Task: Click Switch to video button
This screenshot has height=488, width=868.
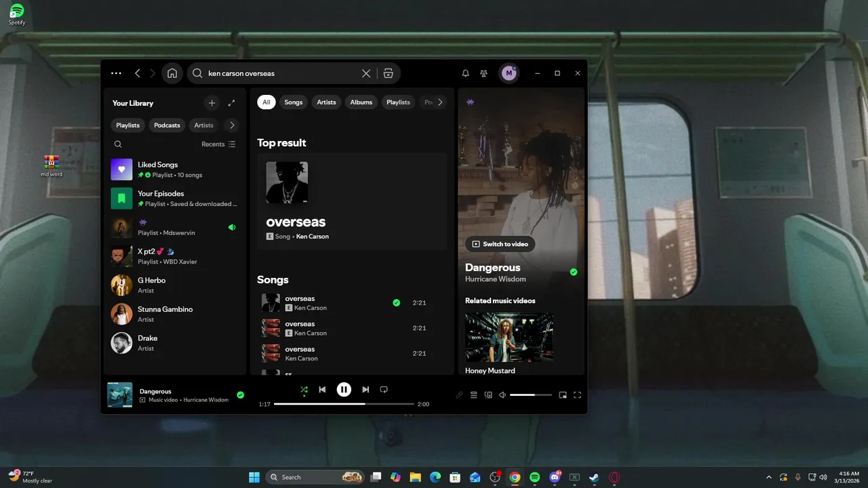Action: [x=500, y=244]
